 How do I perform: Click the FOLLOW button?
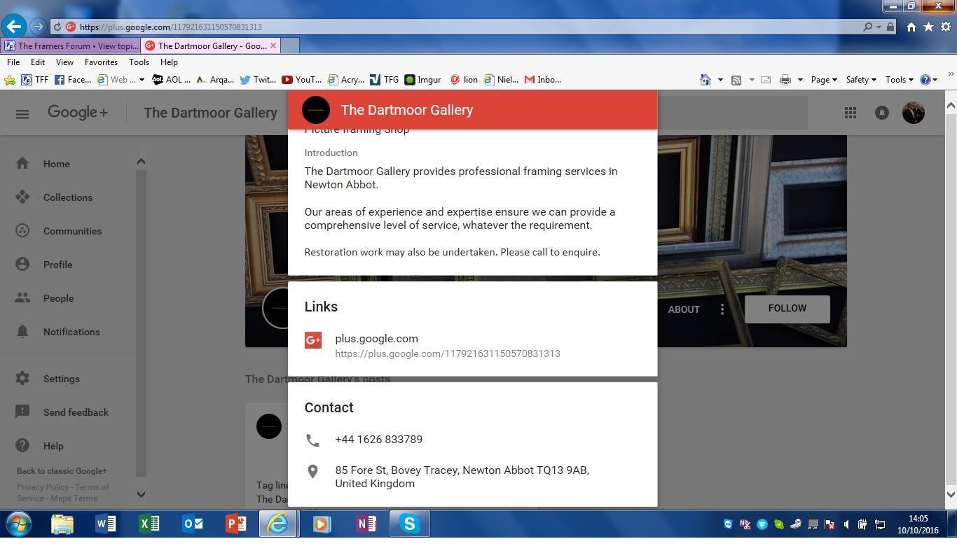pyautogui.click(x=787, y=309)
